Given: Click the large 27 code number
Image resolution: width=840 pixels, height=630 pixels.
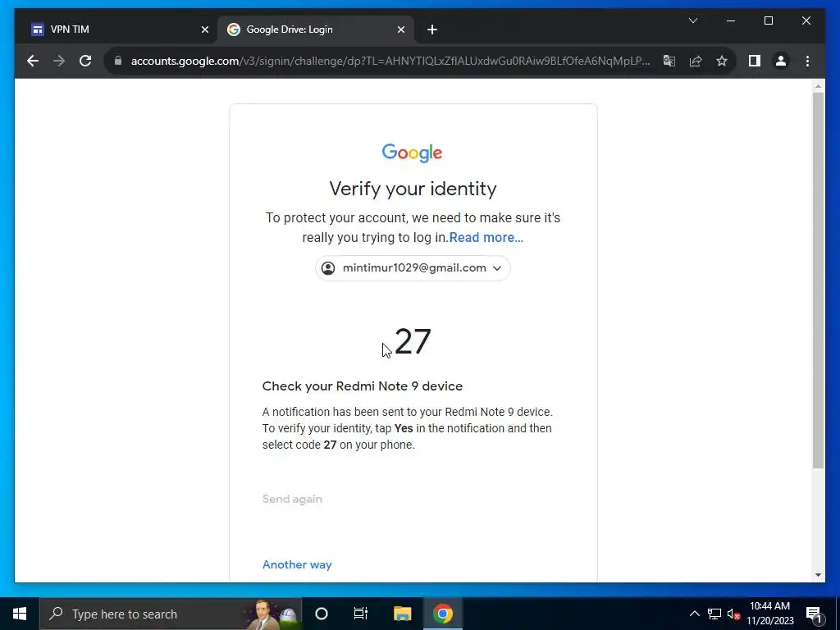Looking at the screenshot, I should (x=413, y=341).
